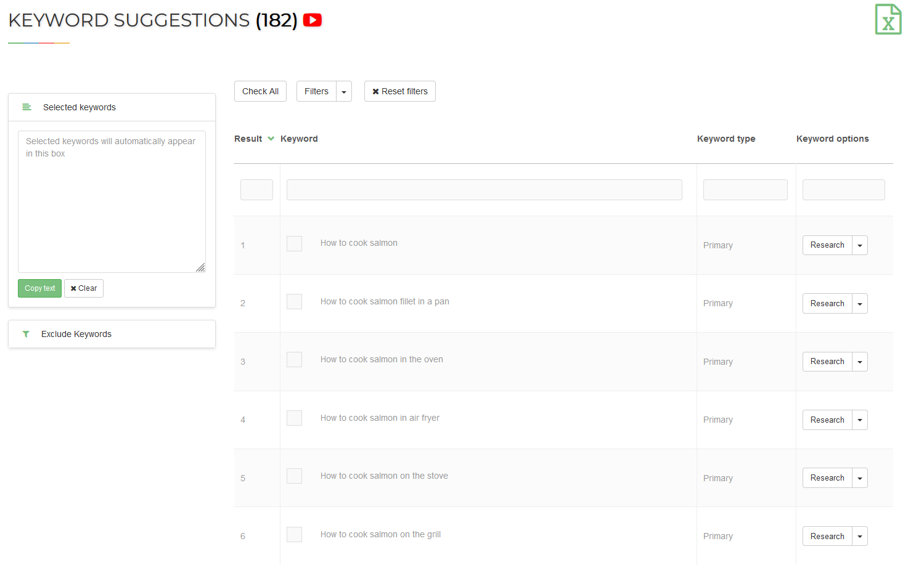Click text How to cook salmon on the stove
Image resolution: width=924 pixels, height=565 pixels.
pyautogui.click(x=384, y=476)
